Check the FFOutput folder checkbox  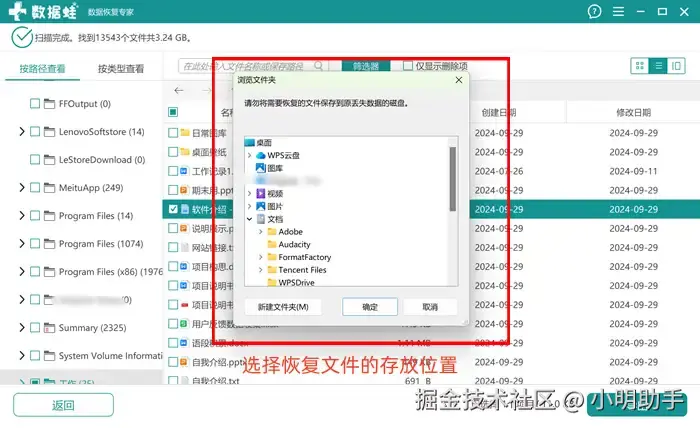pos(35,104)
